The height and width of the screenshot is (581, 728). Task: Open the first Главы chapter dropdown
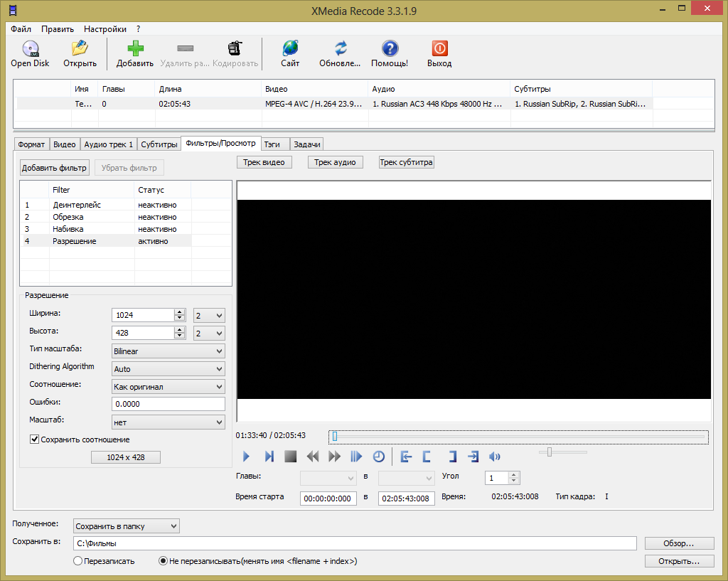point(328,478)
